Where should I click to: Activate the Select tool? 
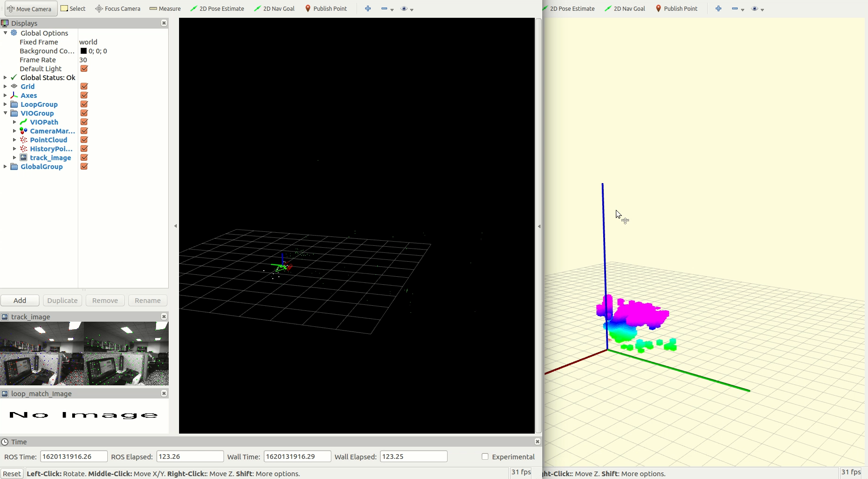coord(73,8)
